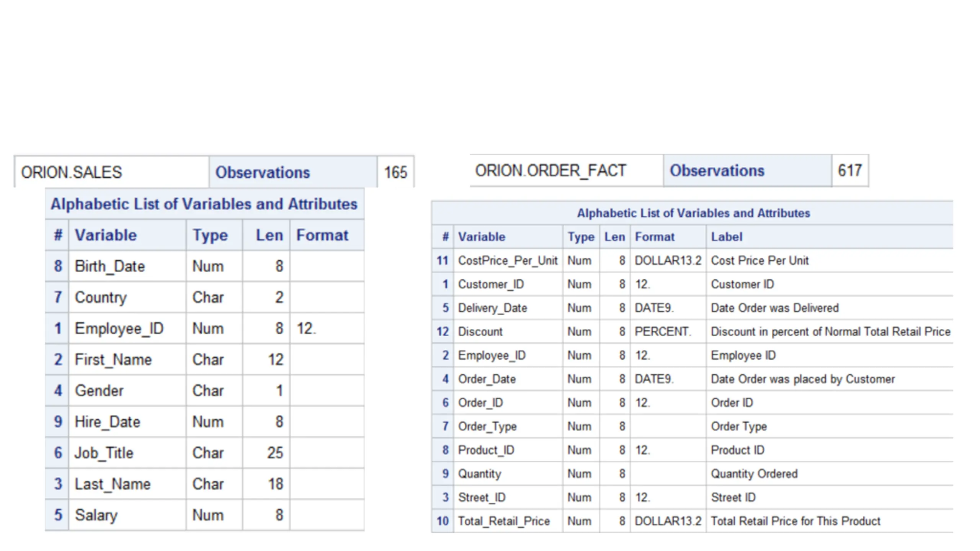Click the Observations value 617
This screenshot has height=551, width=980.
[850, 171]
